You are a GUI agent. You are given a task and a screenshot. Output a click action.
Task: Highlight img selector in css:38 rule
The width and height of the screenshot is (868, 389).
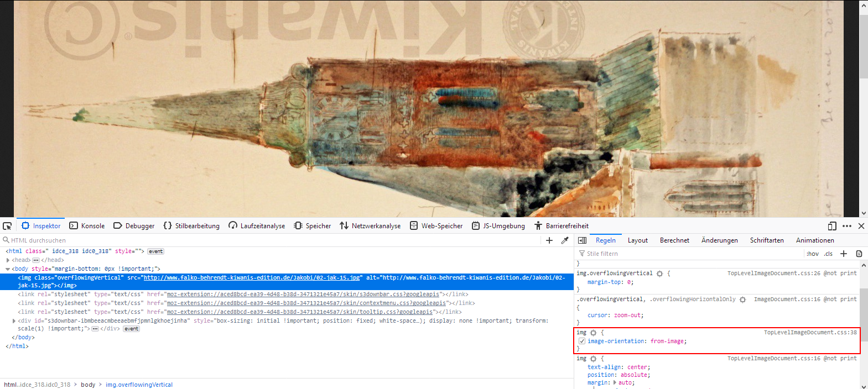(593, 333)
